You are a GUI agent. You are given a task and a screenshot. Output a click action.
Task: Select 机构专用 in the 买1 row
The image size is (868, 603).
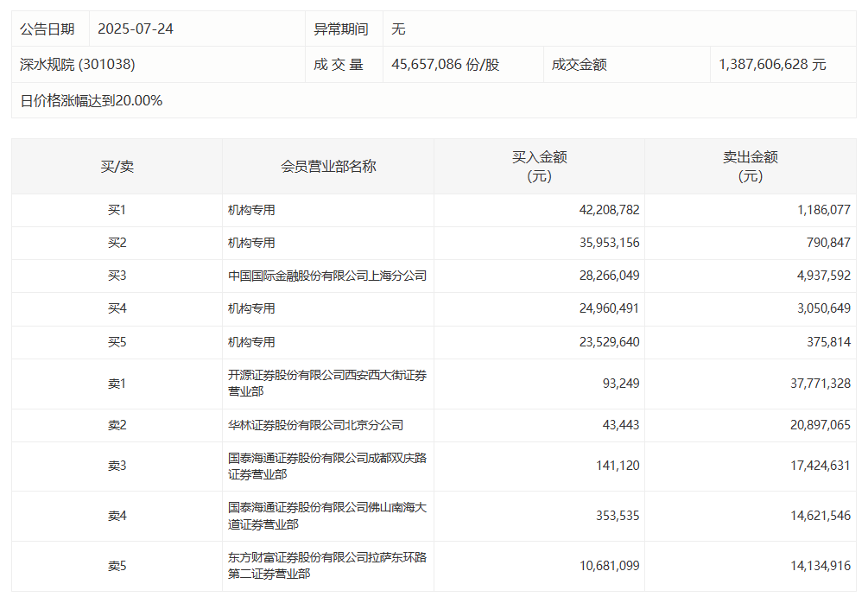(251, 210)
